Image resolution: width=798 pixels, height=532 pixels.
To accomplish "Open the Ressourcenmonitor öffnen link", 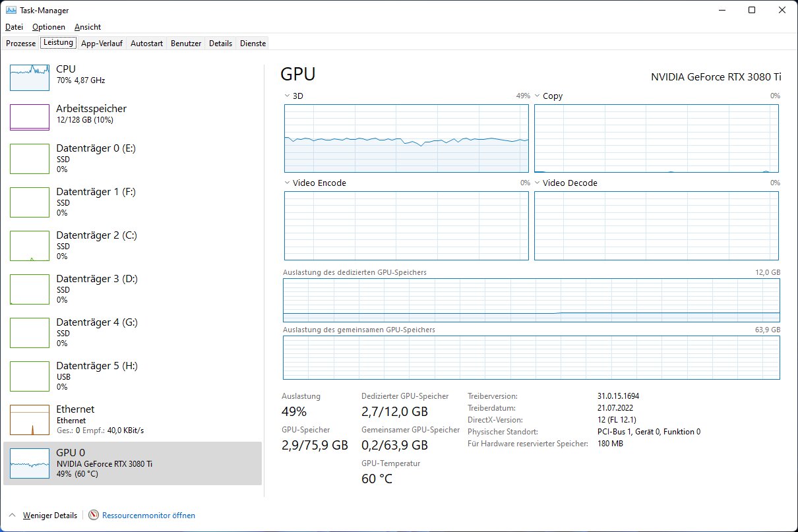I will pos(148,516).
